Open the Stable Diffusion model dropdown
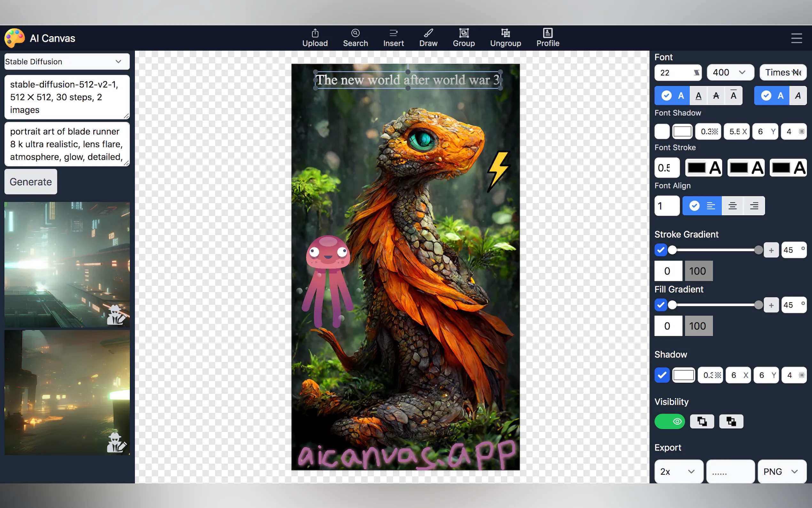This screenshot has width=812, height=508. click(67, 61)
